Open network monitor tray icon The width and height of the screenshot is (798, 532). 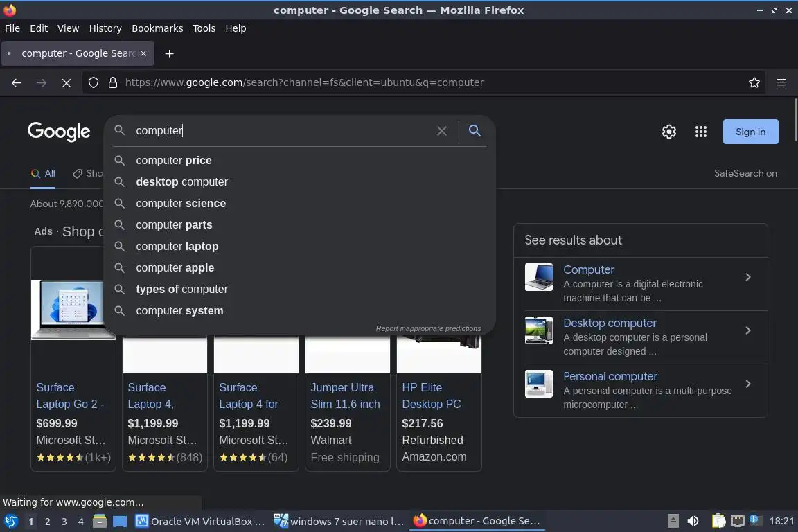737,522
